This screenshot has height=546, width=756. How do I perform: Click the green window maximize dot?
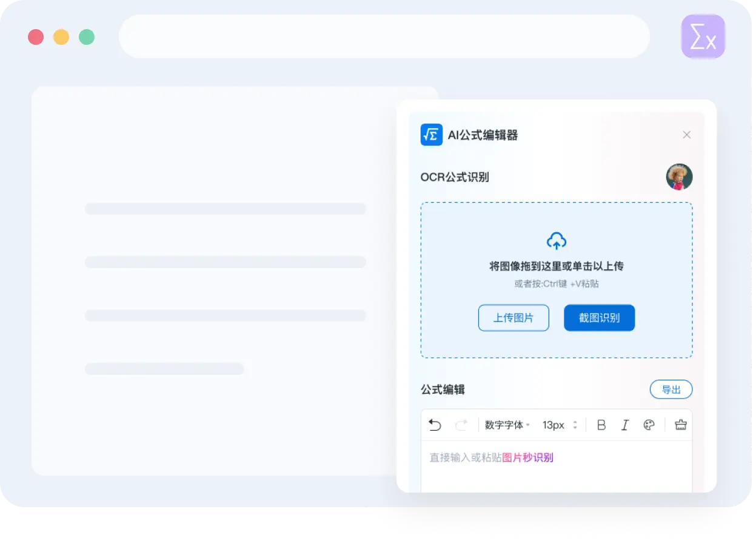87,37
